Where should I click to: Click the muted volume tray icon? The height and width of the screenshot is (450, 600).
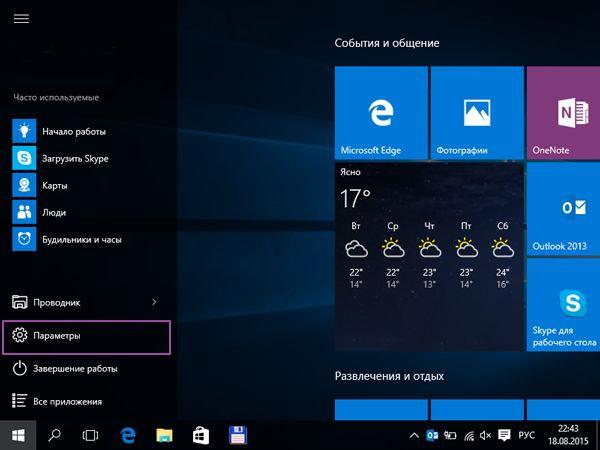(x=486, y=435)
